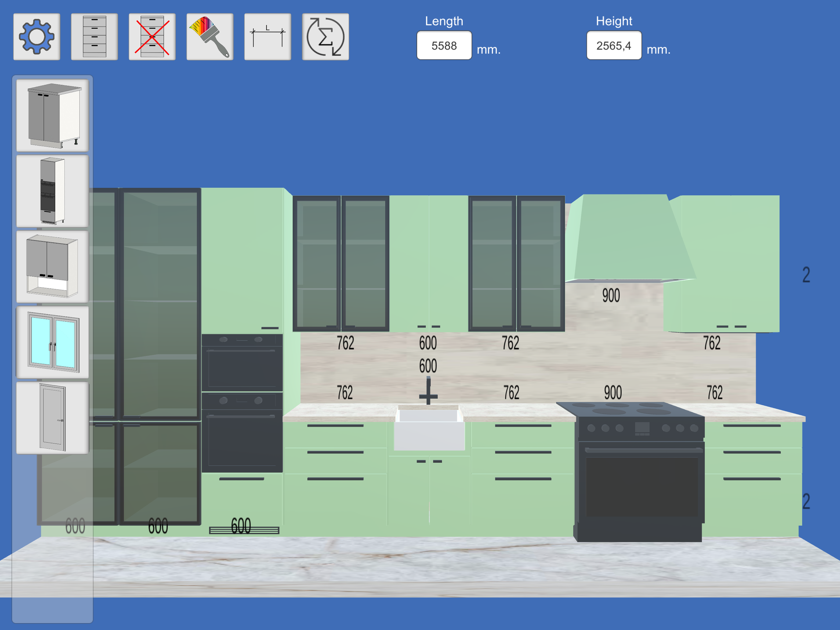Screen dimensions: 840x630
Task: Click the upper built-in oven
Action: tap(242, 363)
